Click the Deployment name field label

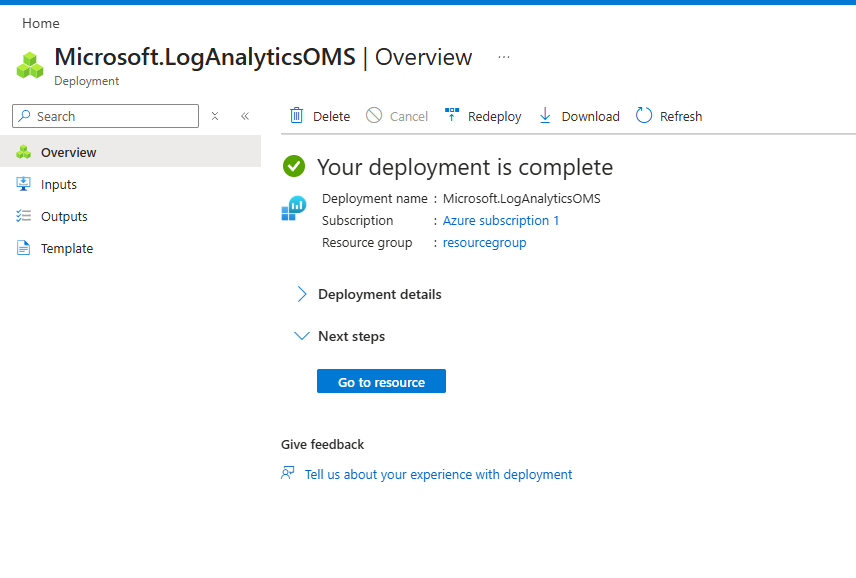374,199
